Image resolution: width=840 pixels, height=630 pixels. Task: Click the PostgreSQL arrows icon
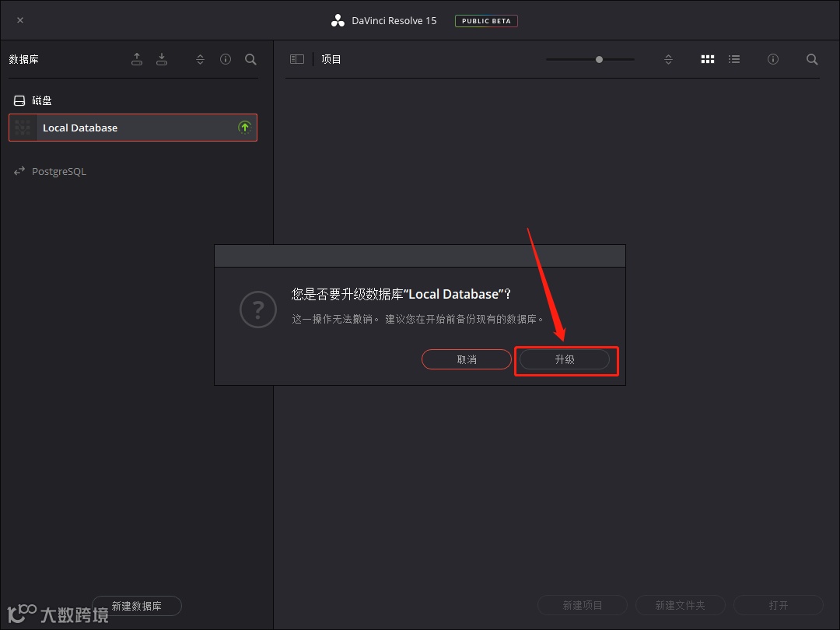tap(19, 171)
